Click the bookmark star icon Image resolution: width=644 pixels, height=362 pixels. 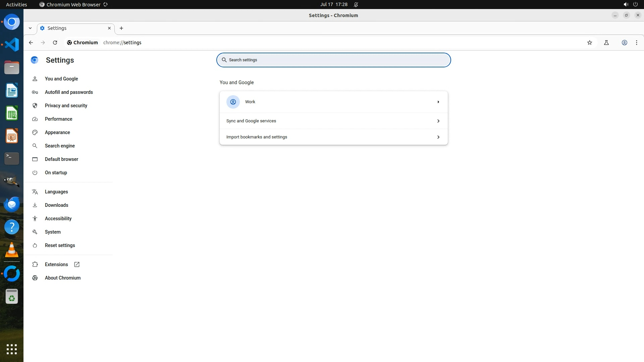[590, 43]
